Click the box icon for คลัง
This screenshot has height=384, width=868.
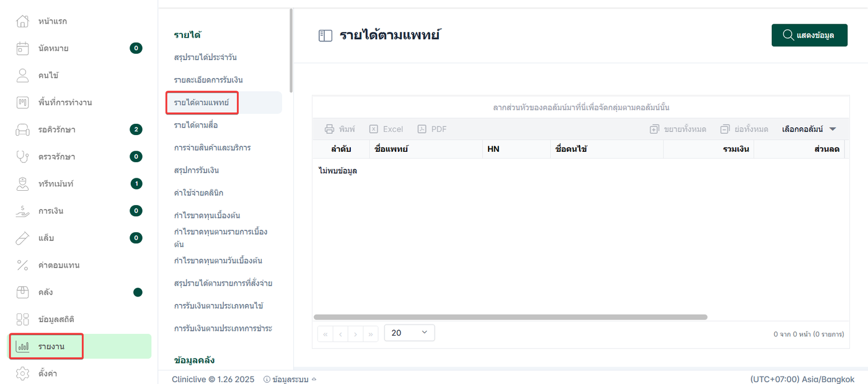click(x=22, y=292)
